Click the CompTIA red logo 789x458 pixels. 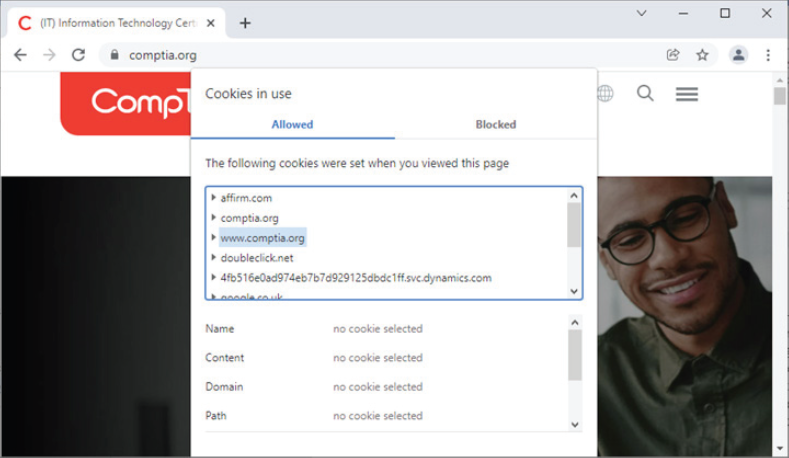coord(125,103)
